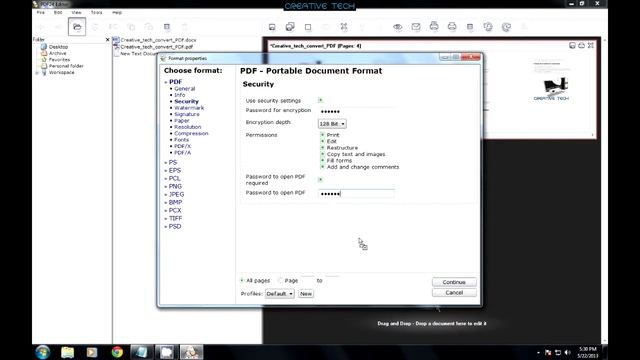The image size is (640, 360).
Task: Toggle the Fill forms permission checkbox
Action: 322,160
